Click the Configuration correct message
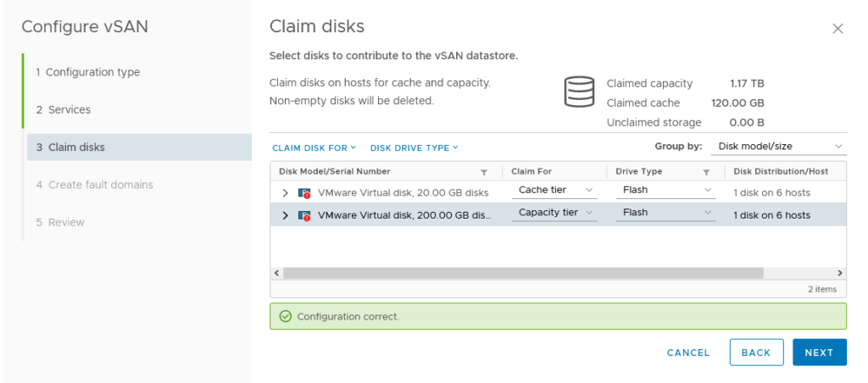 pos(348,317)
